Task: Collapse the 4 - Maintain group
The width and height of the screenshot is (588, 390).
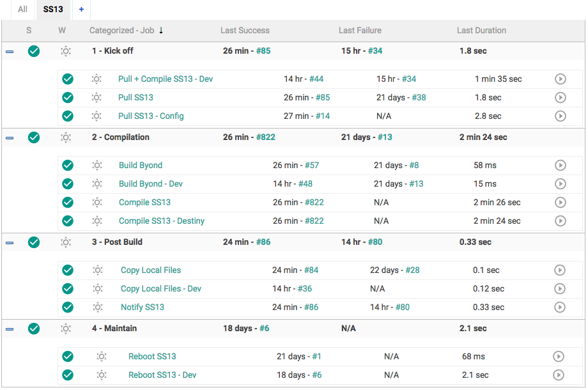Action: click(10, 329)
